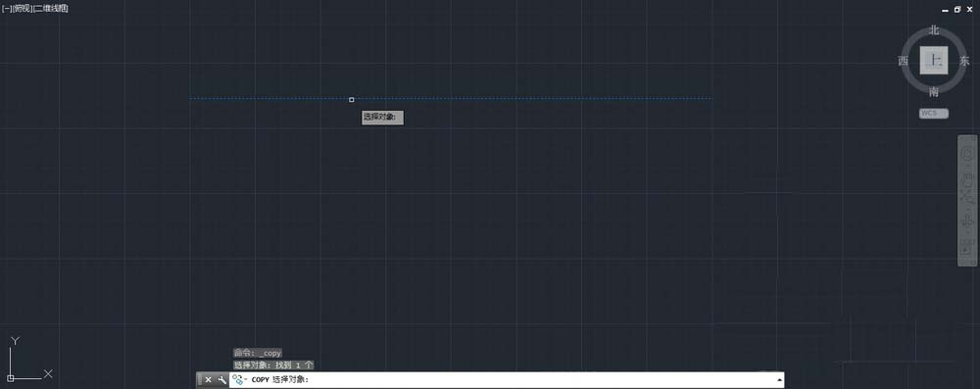Select the dashed horizontal line object
Image resolution: width=980 pixels, height=389 pixels.
(x=450, y=98)
